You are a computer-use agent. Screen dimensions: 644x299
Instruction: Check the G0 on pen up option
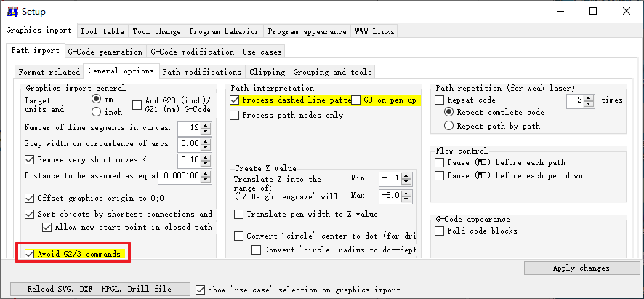[356, 100]
